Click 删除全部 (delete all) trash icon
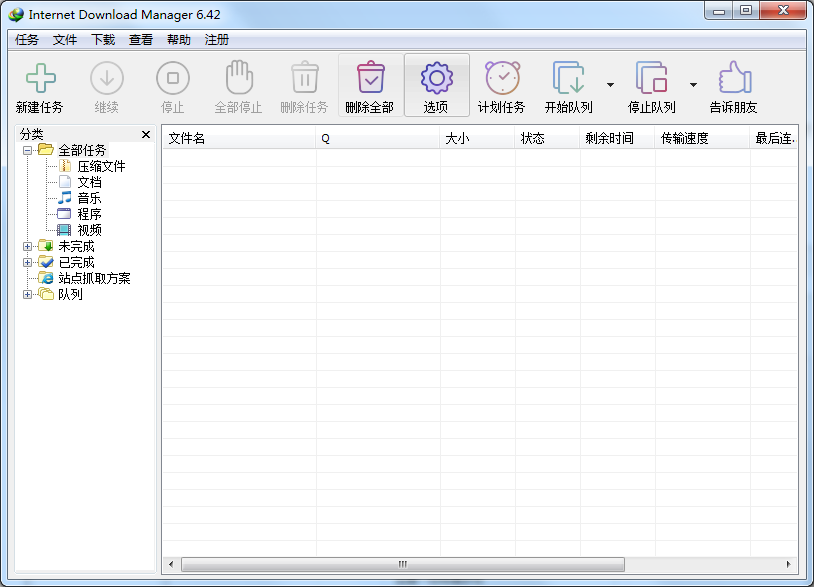The width and height of the screenshot is (814, 587). (370, 78)
